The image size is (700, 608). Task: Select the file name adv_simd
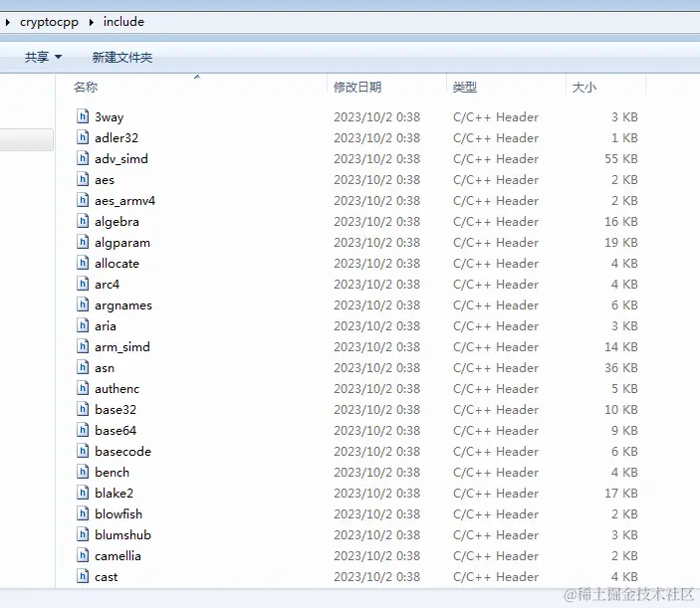[121, 159]
